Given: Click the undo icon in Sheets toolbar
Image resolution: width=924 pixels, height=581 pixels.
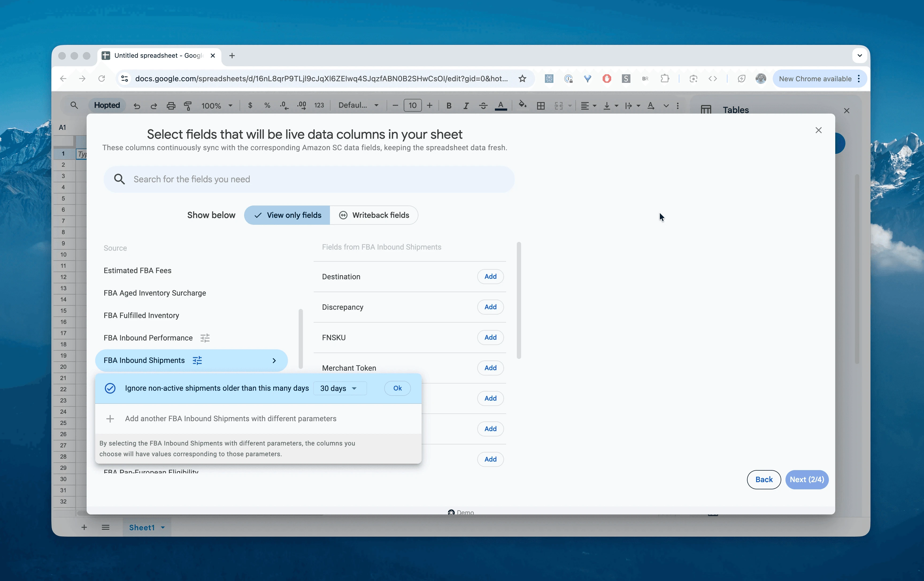Looking at the screenshot, I should 137,106.
